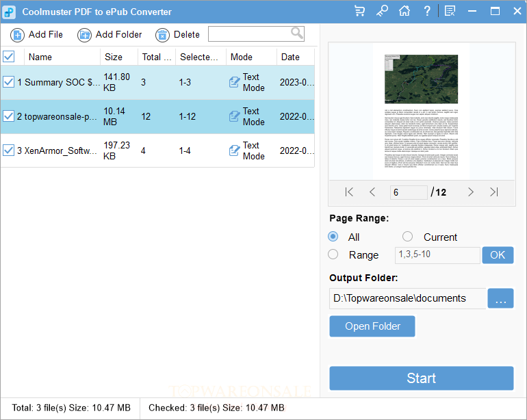Select the '2 topwareonsale-p...' file name
This screenshot has width=527, height=420.
pos(57,116)
